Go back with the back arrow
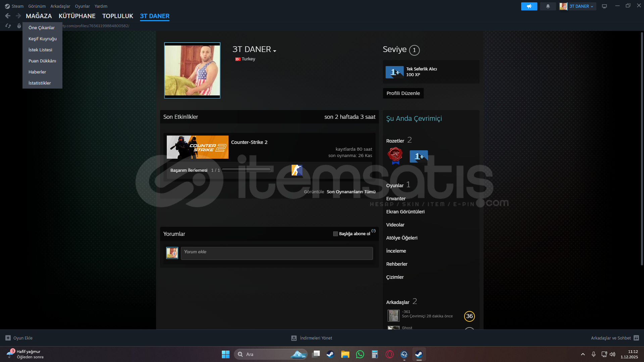This screenshot has height=362, width=644. [x=8, y=16]
